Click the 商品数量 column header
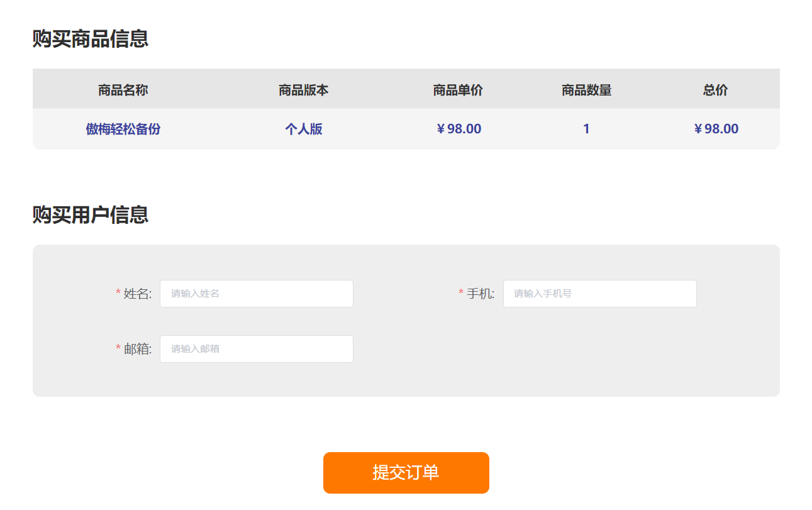Image resolution: width=812 pixels, height=510 pixels. coord(587,90)
